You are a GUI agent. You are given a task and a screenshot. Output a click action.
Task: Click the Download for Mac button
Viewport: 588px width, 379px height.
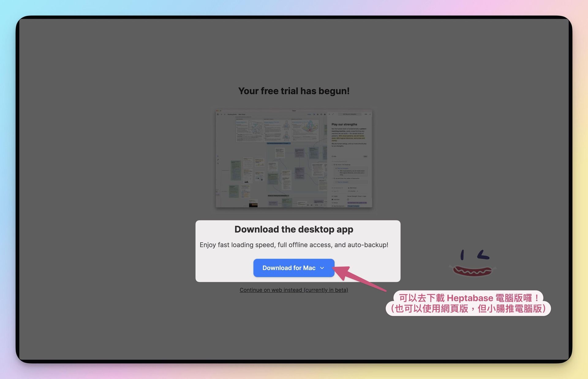[x=288, y=268]
